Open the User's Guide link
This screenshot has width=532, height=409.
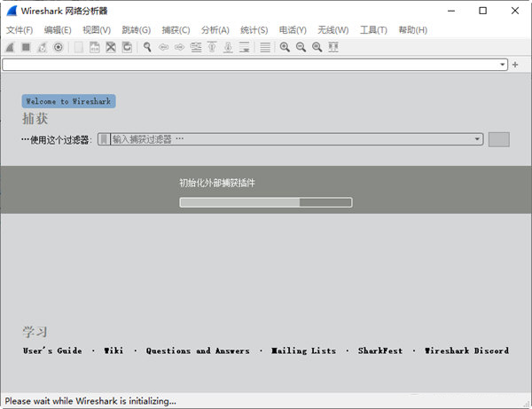tap(52, 350)
